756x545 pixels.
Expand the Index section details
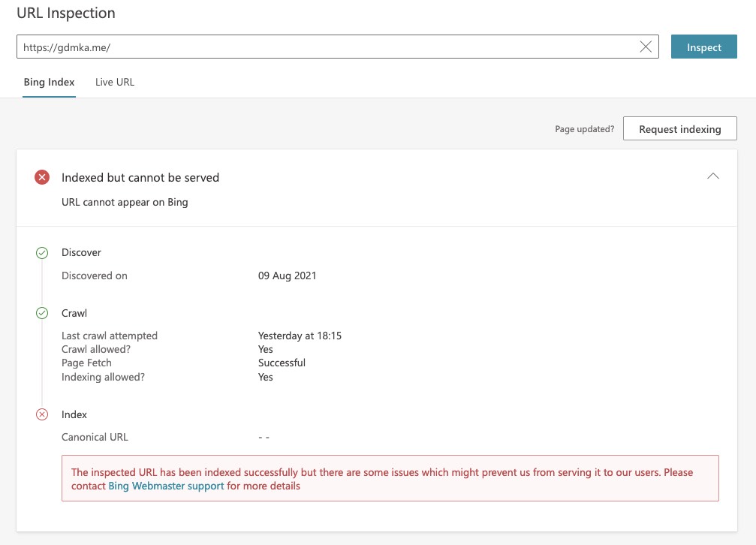74,414
